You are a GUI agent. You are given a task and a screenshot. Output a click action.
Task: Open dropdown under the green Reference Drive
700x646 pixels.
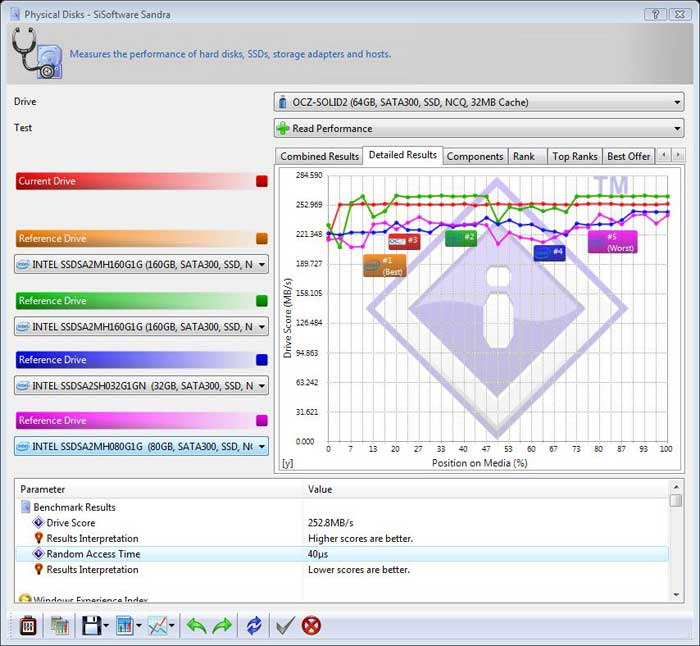coord(141,326)
